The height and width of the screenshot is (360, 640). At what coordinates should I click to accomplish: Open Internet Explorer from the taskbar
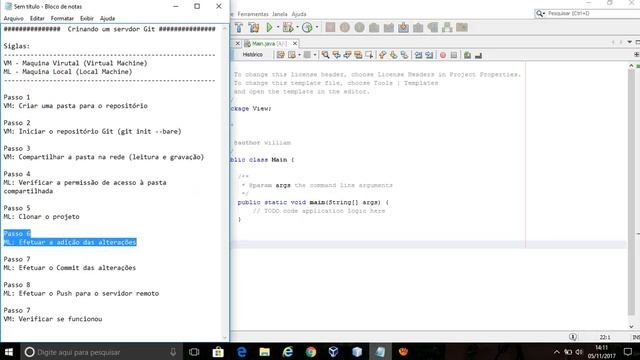pos(288,351)
